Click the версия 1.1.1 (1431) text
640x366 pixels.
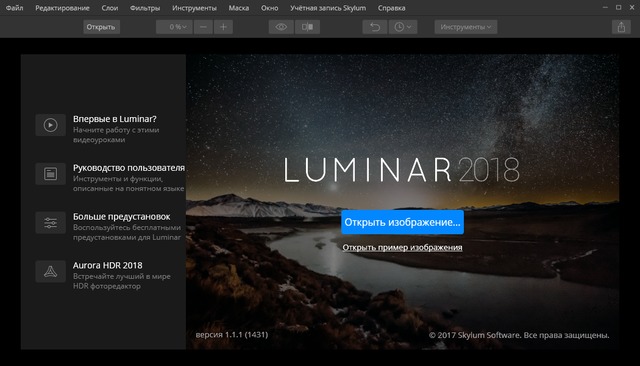pyautogui.click(x=232, y=335)
